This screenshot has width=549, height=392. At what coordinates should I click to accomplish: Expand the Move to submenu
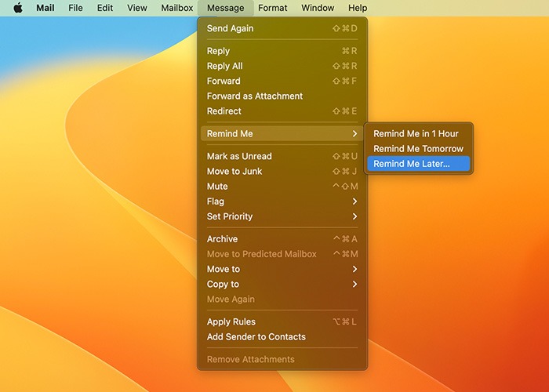pos(282,269)
